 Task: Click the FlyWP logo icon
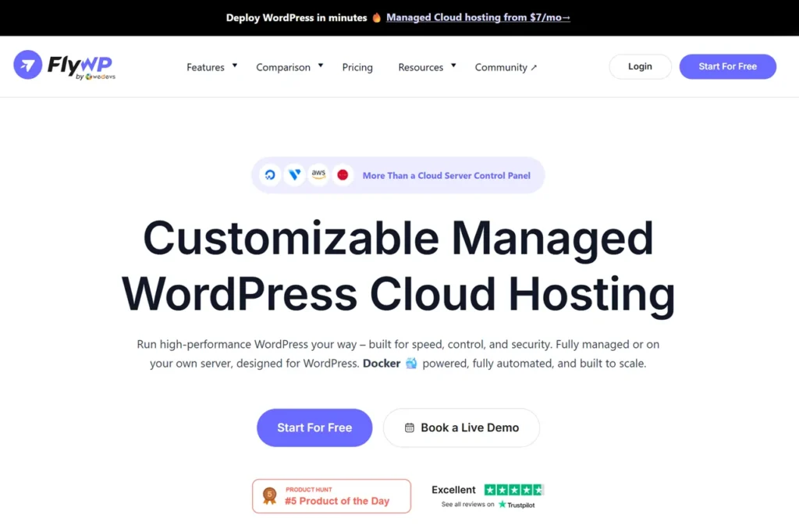tap(27, 65)
